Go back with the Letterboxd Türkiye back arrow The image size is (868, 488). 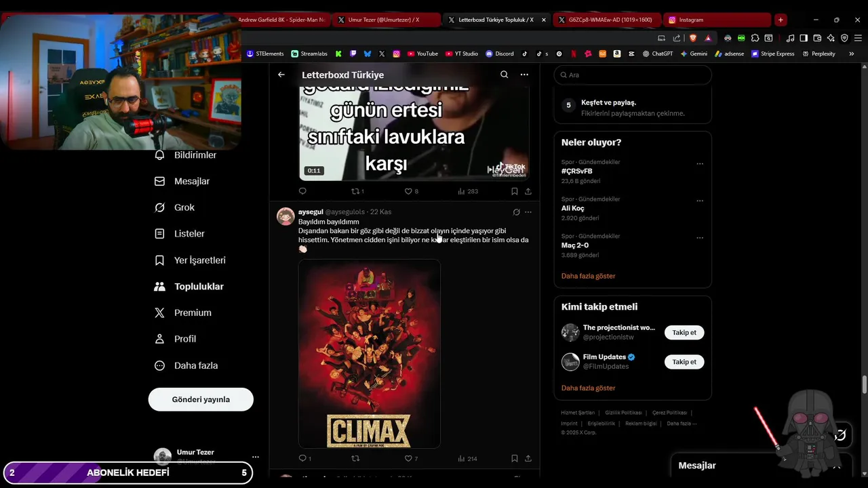click(x=281, y=75)
